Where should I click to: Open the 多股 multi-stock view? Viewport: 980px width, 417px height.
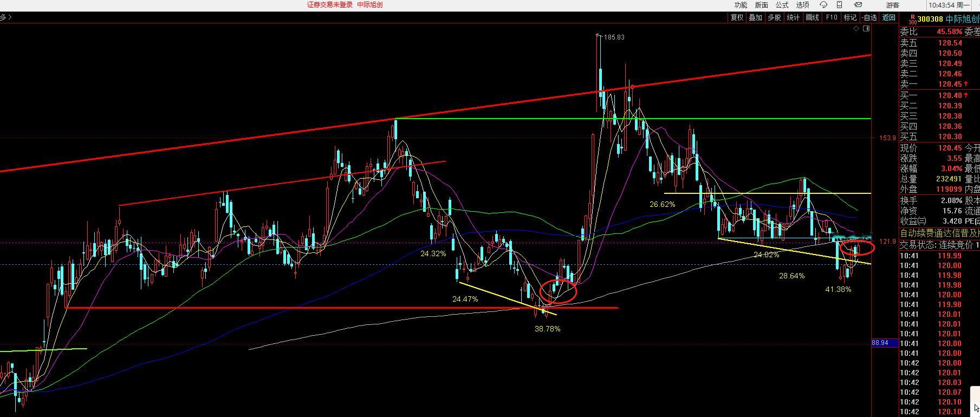[x=774, y=17]
